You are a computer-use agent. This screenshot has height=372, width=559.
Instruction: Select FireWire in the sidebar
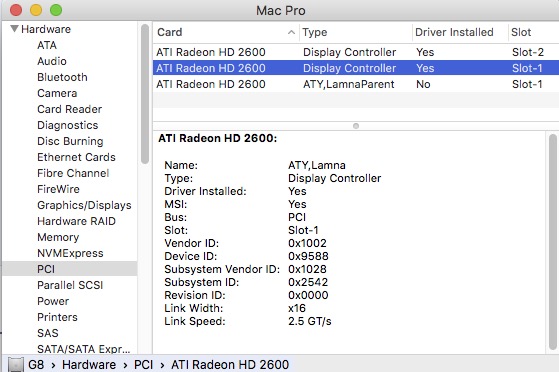(x=58, y=189)
